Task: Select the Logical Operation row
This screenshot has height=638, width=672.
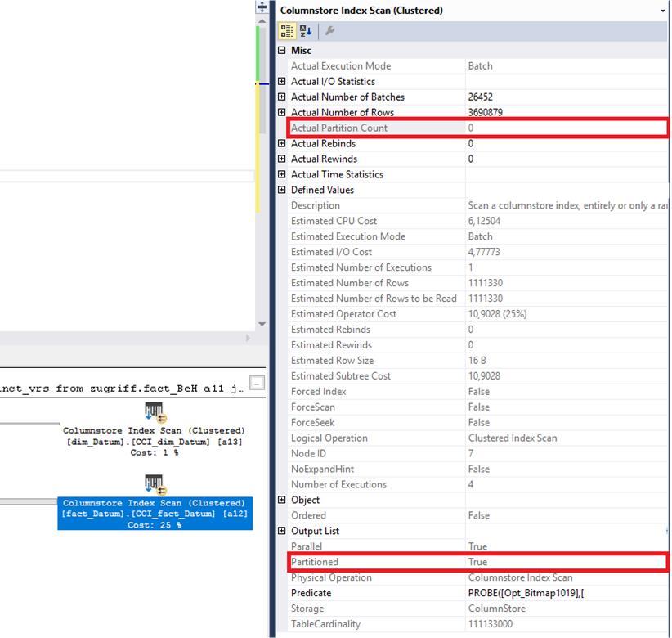Action: (x=478, y=438)
